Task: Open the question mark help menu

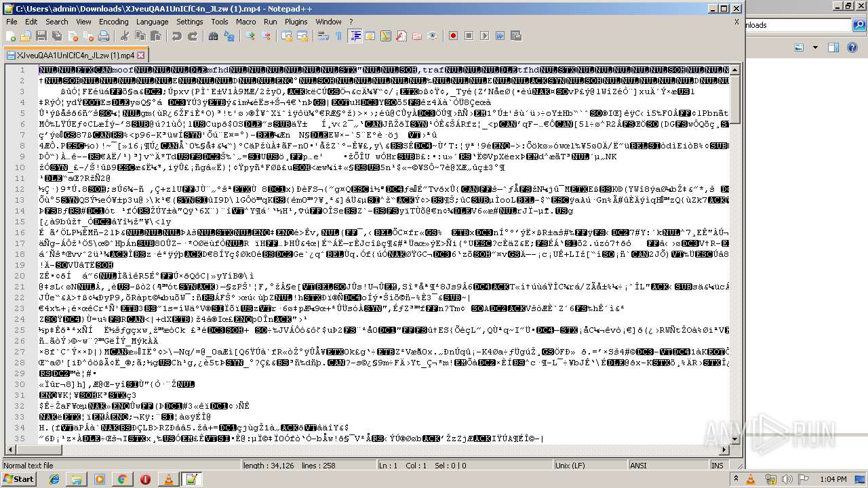Action: pos(351,22)
